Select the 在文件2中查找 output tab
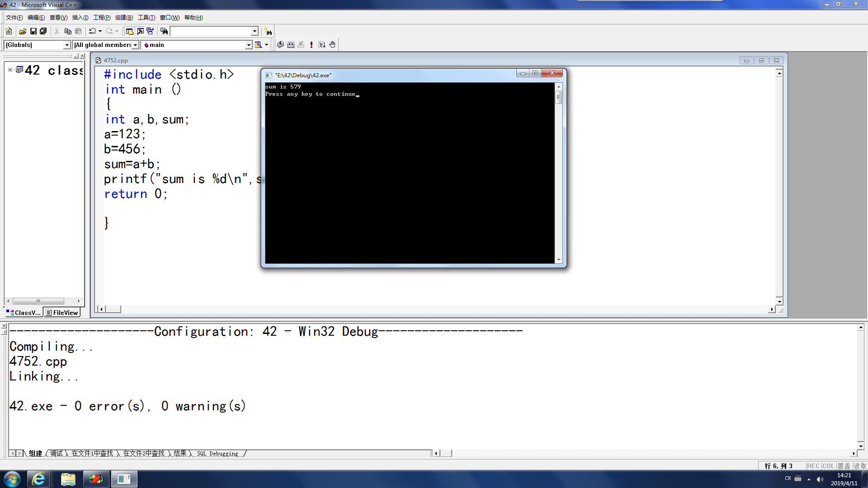Screen dimensions: 868x488 144,453
